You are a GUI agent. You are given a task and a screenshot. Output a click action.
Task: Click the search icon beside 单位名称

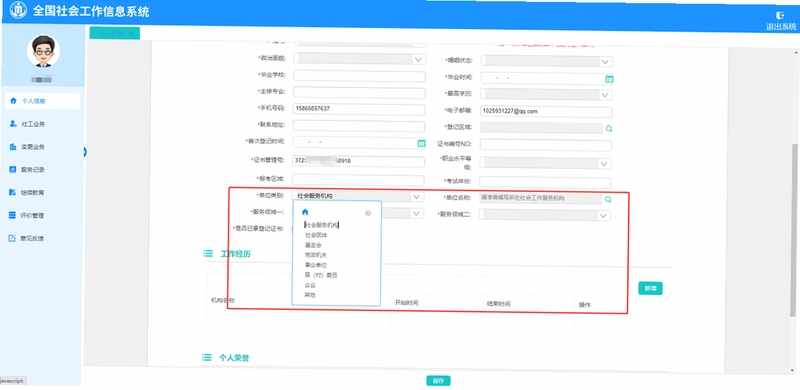pos(608,199)
